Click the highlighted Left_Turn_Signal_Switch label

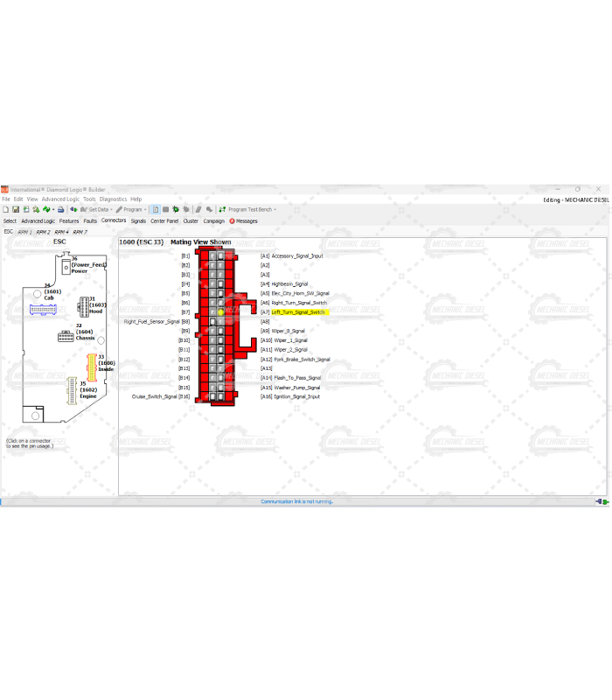(x=298, y=312)
